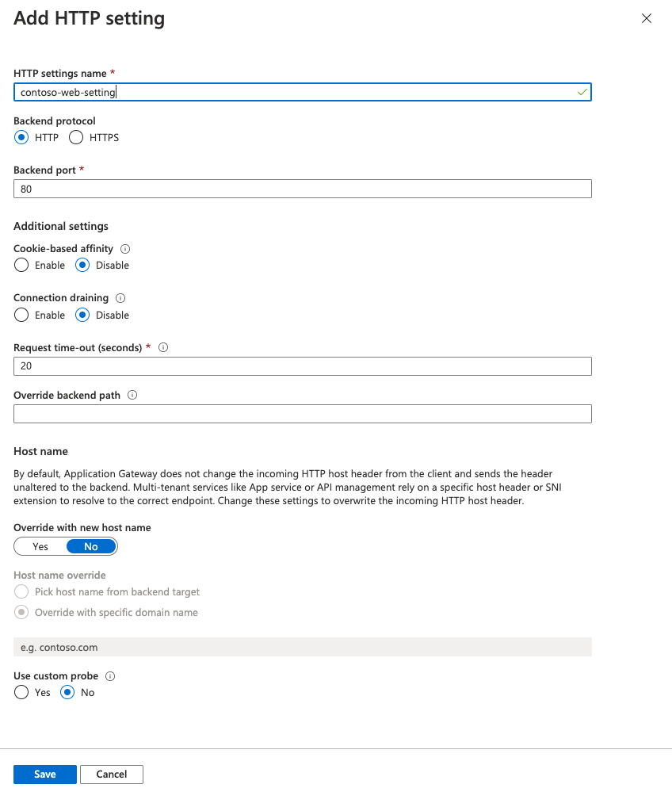
Task: Click the Cancel button
Action: coord(111,774)
